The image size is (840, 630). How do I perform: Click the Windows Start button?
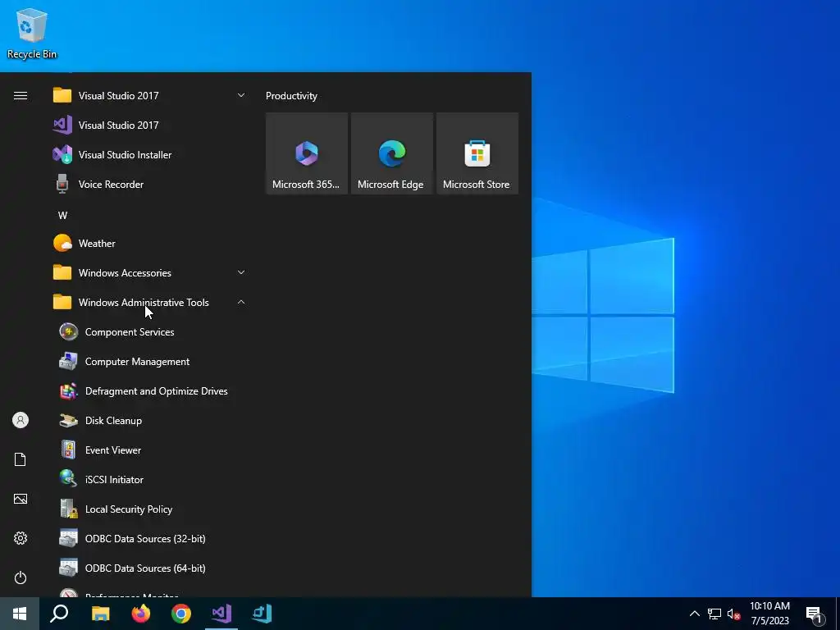(x=20, y=614)
